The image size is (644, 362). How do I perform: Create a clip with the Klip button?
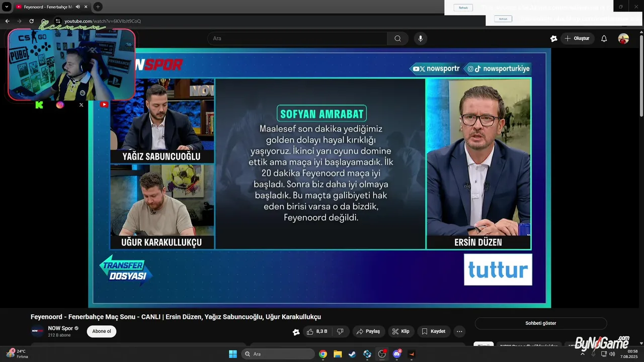tap(401, 331)
